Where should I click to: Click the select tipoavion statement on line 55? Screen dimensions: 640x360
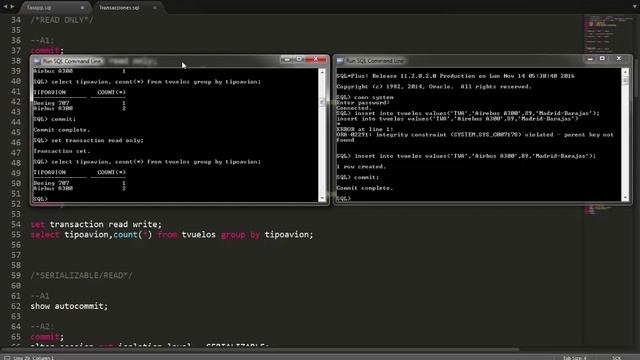tap(172, 235)
